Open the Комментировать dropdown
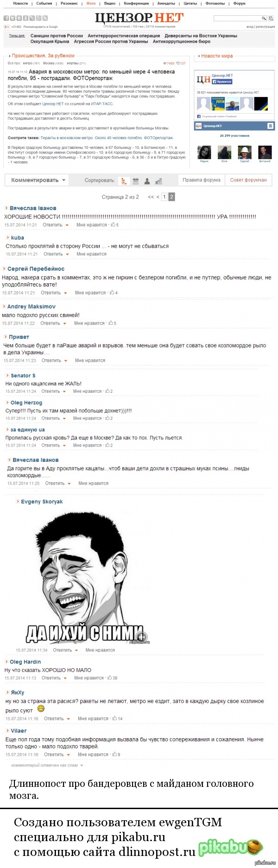278x868 pixels. [38, 180]
